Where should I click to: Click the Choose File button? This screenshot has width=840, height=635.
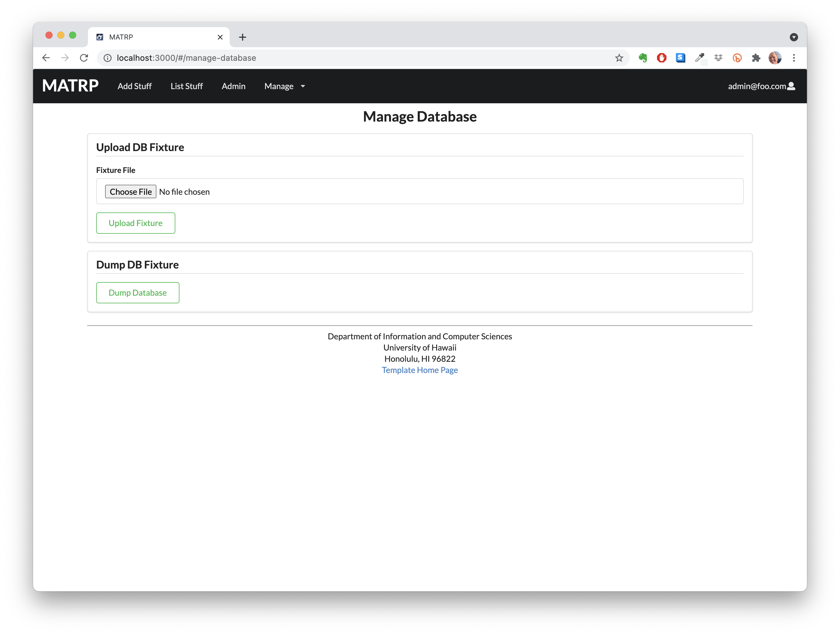coord(131,192)
